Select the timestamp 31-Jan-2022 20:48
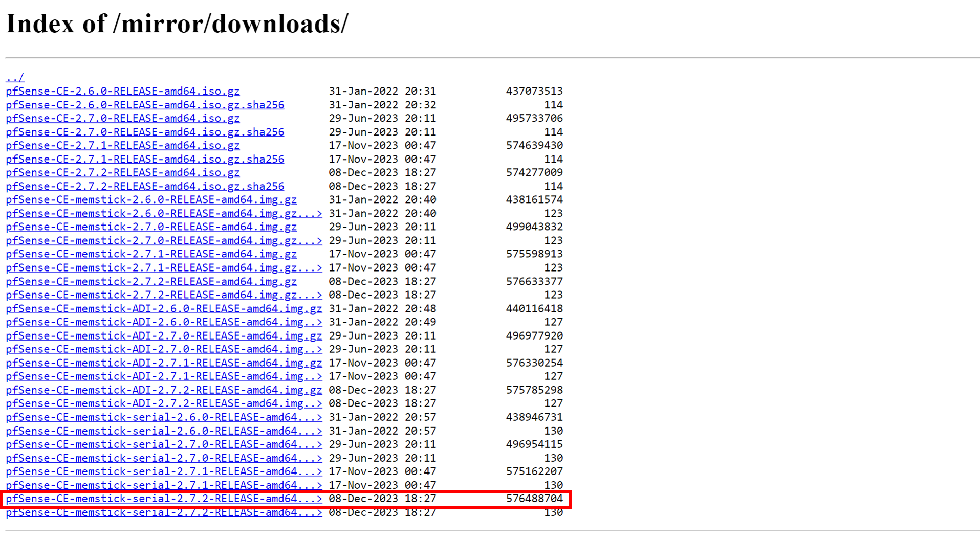This screenshot has width=980, height=541. [x=382, y=308]
